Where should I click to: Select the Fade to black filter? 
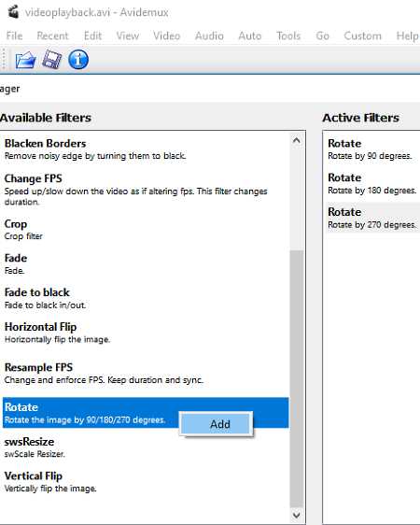[x=146, y=298]
